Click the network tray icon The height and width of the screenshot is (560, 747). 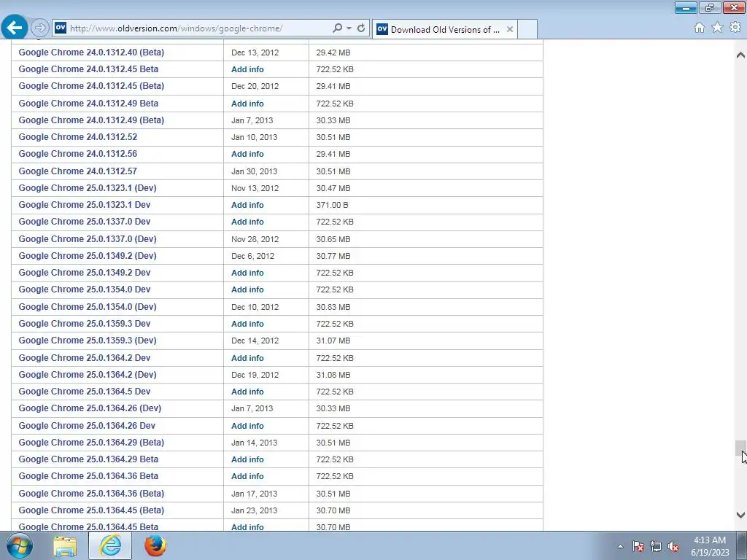point(656,546)
